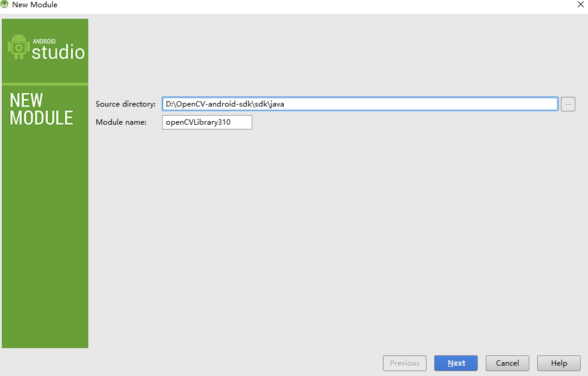Click the NEW MODULE heading text

pyautogui.click(x=41, y=109)
